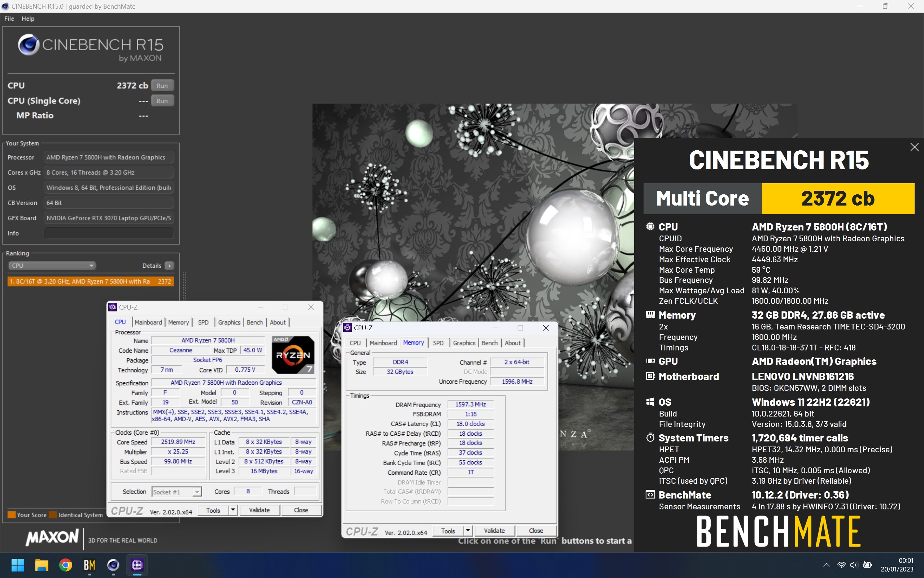Click Close button in Memory CPU-Z window
This screenshot has width=924, height=578.
pos(536,531)
